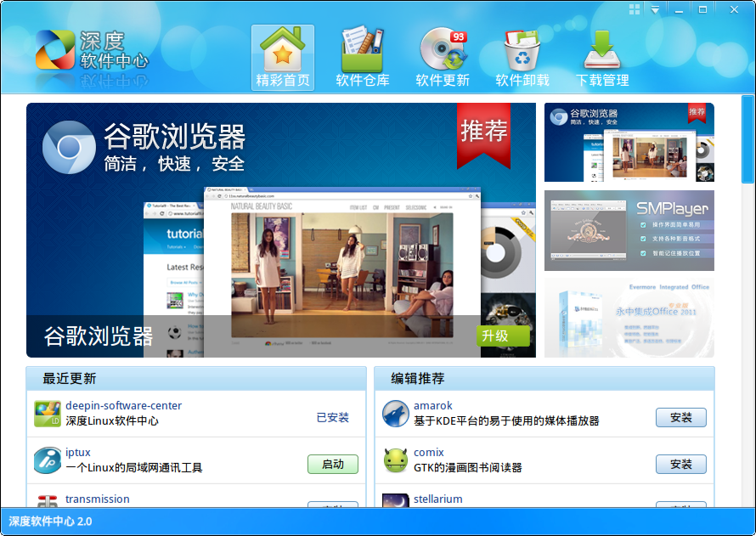Open the 精彩首页 home tab
Image resolution: width=756 pixels, height=536 pixels.
pyautogui.click(x=283, y=58)
